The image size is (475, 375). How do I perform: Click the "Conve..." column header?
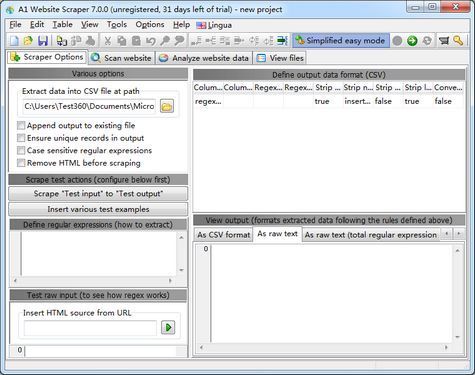click(x=448, y=87)
